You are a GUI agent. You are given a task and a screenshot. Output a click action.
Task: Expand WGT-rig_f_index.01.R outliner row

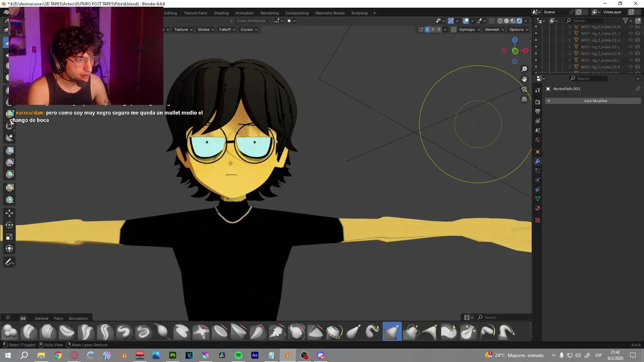pos(570,27)
